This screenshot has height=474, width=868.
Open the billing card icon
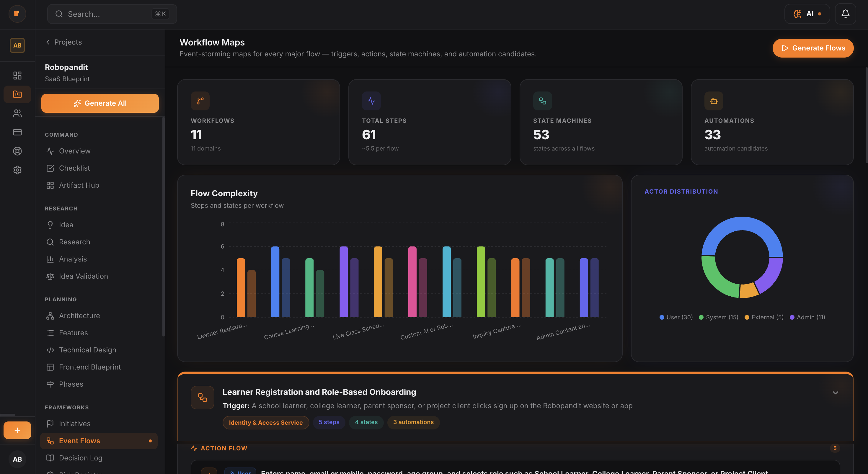(17, 132)
